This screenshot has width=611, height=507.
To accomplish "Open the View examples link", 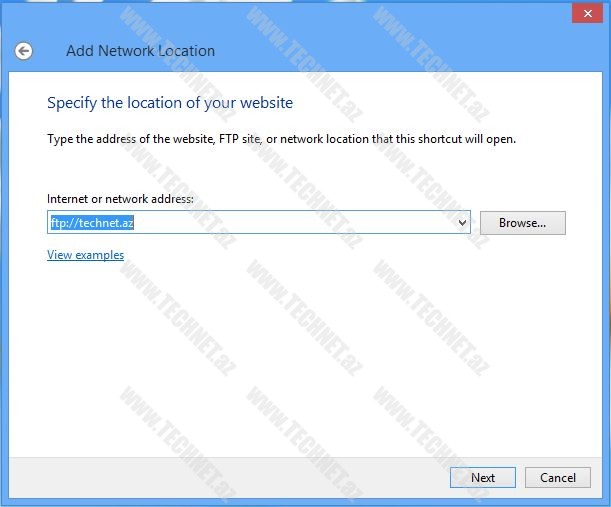I will (85, 255).
